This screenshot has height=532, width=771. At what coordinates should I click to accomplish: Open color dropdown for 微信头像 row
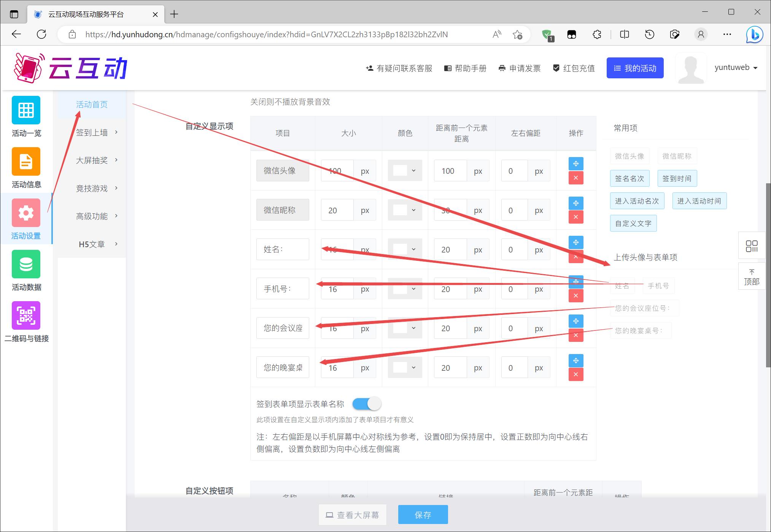coord(405,171)
